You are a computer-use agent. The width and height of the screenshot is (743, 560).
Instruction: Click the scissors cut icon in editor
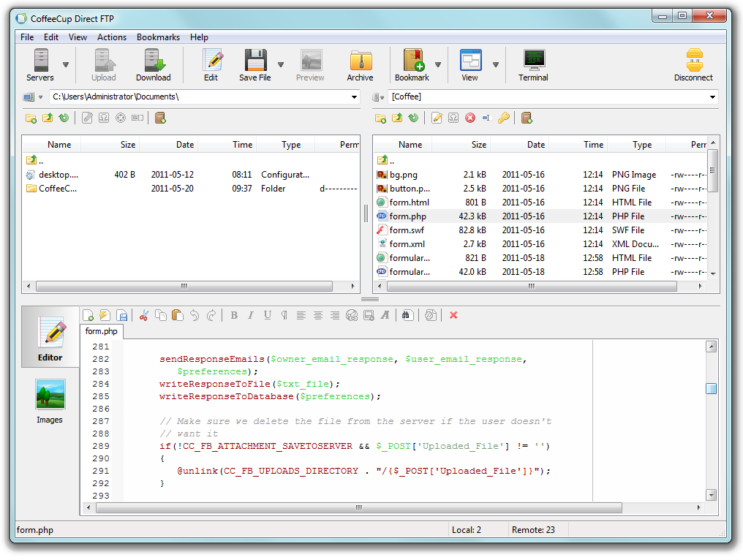143,315
